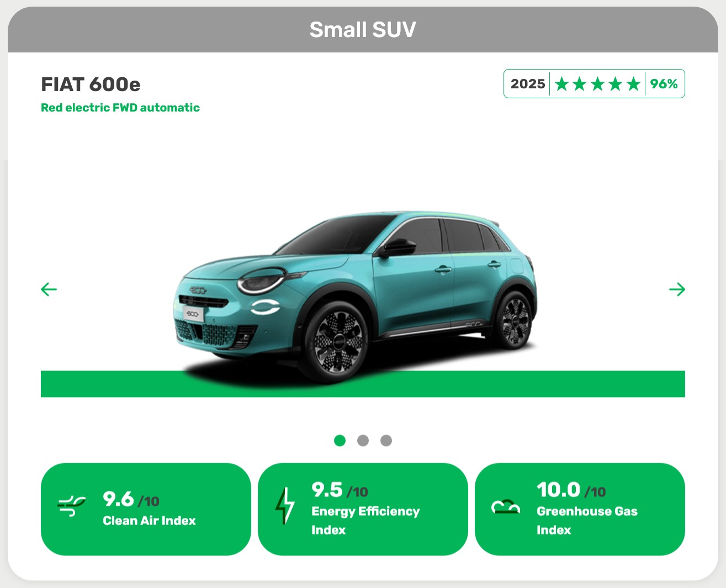Select the second carousel dot
Viewport: 726px width, 588px height.
pyautogui.click(x=363, y=440)
